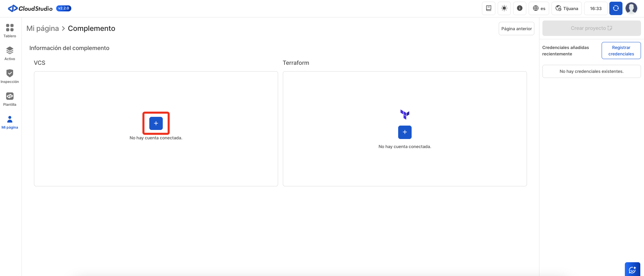644x276 pixels.
Task: Open Plantilla templates in sidebar
Action: click(x=10, y=99)
